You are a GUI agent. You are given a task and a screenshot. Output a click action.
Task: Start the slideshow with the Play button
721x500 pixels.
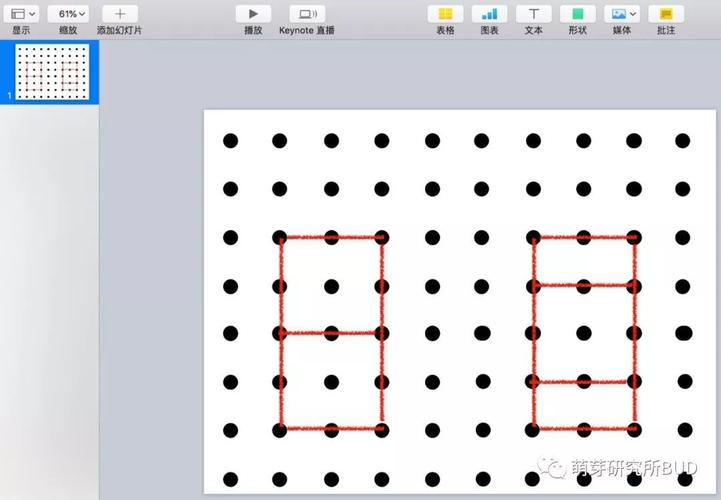pyautogui.click(x=253, y=14)
